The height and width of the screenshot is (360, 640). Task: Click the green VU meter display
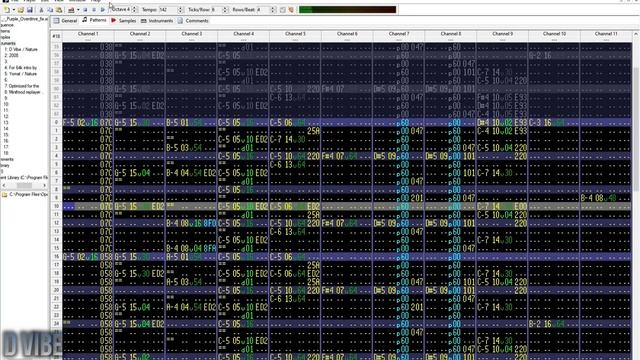click(x=347, y=9)
